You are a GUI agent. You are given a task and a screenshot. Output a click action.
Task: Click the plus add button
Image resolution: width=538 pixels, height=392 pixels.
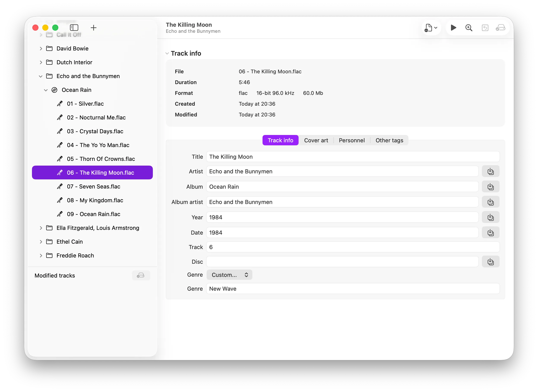93,28
